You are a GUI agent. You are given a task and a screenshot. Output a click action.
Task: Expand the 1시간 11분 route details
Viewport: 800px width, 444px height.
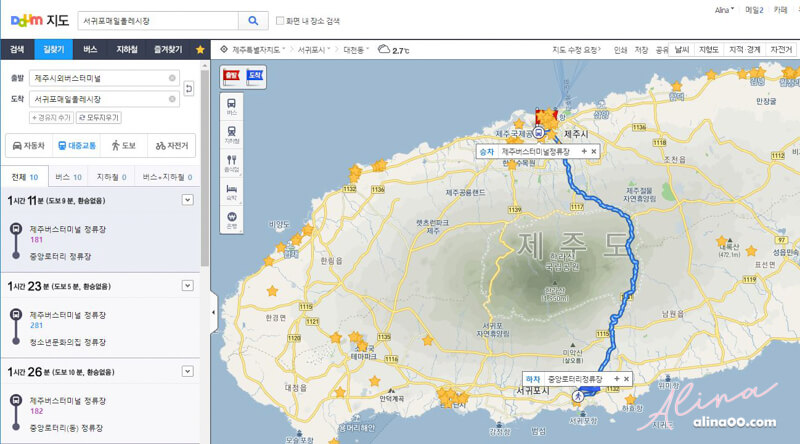tap(188, 200)
